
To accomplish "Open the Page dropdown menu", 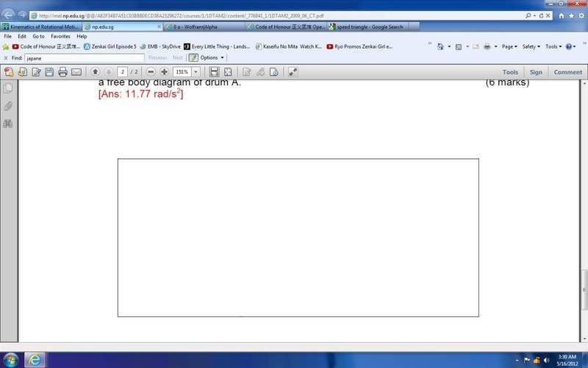I will coord(509,46).
